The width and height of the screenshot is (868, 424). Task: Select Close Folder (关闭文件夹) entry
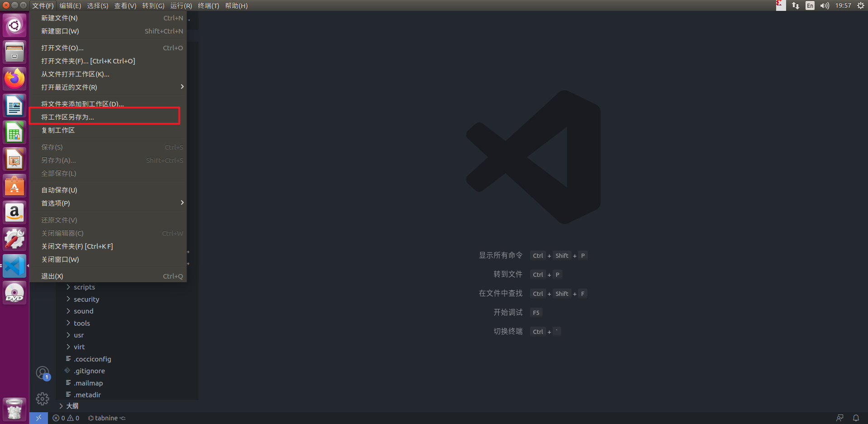point(108,246)
